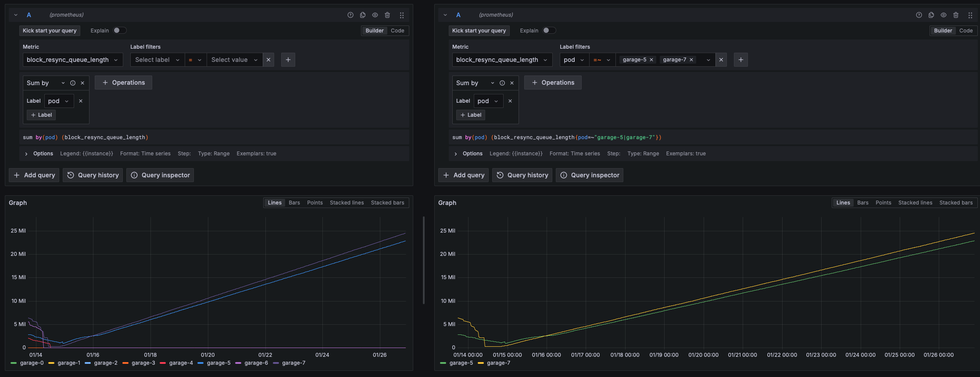Screen dimensions: 980x377
Task: Click garage-5 legend swatch in right graph
Action: (443, 363)
